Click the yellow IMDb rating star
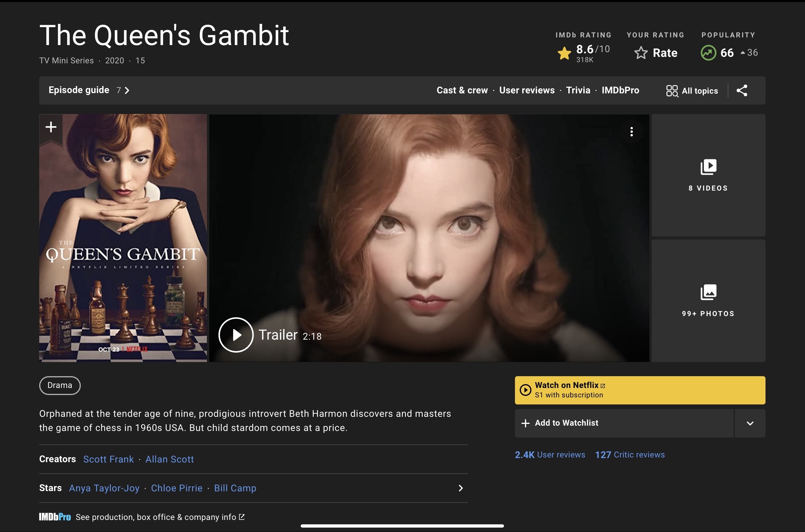Viewport: 805px width, 532px height. (564, 53)
